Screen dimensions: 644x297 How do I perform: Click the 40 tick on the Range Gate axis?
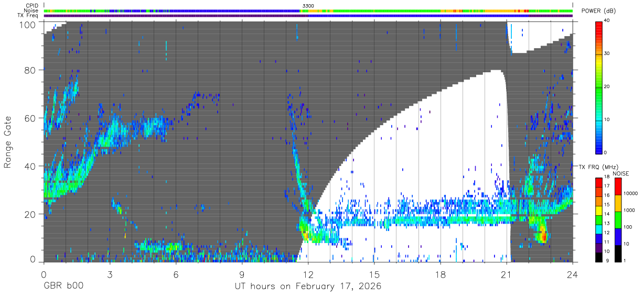tap(30, 166)
